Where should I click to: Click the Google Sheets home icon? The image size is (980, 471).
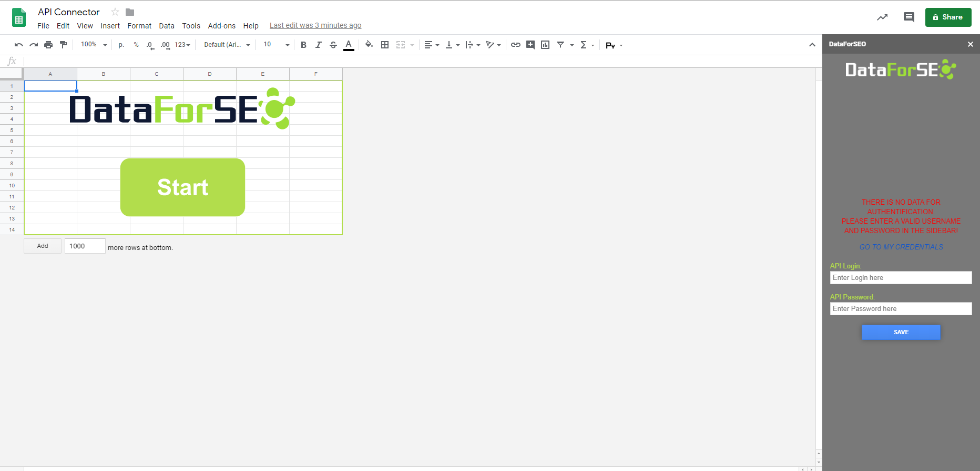(19, 17)
